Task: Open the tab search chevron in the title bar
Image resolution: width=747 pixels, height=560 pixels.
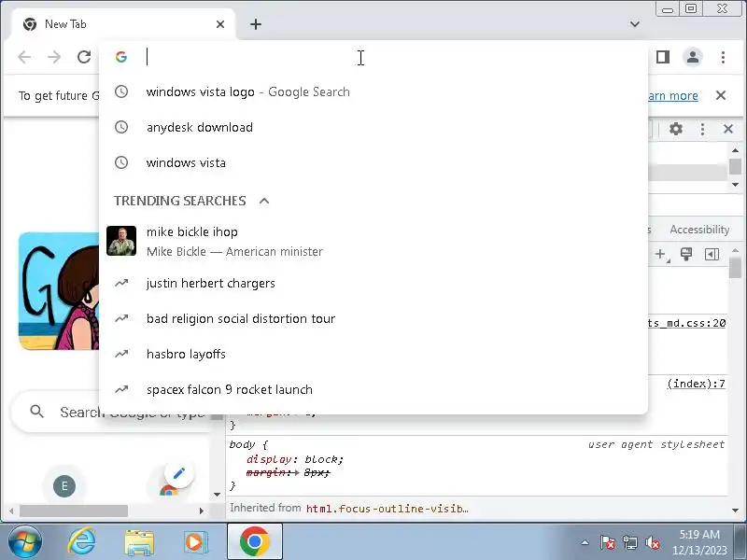Action: pos(635,24)
